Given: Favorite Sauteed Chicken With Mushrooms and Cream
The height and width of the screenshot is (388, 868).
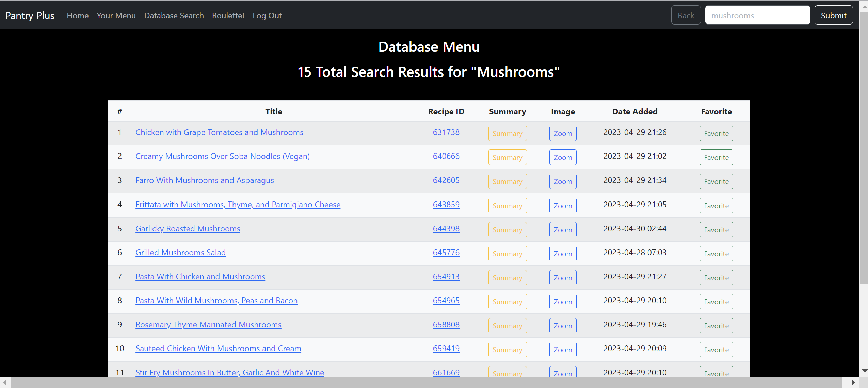Looking at the screenshot, I should tap(716, 350).
